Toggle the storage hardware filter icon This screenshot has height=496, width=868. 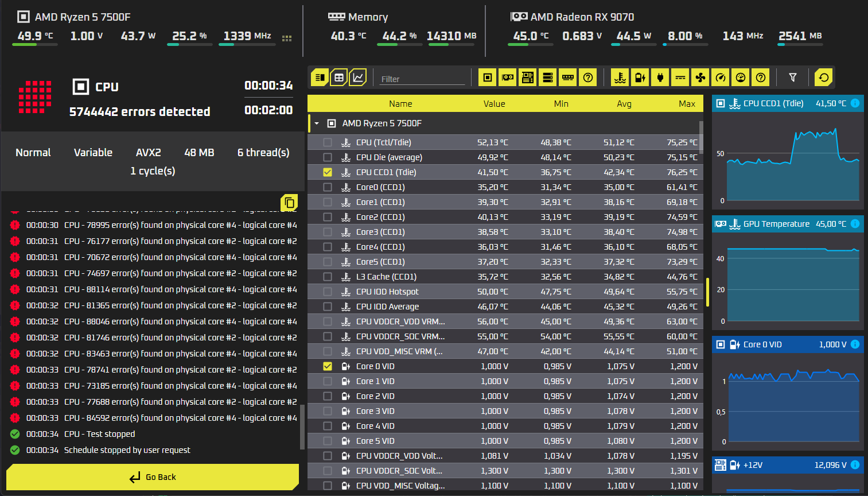[548, 77]
